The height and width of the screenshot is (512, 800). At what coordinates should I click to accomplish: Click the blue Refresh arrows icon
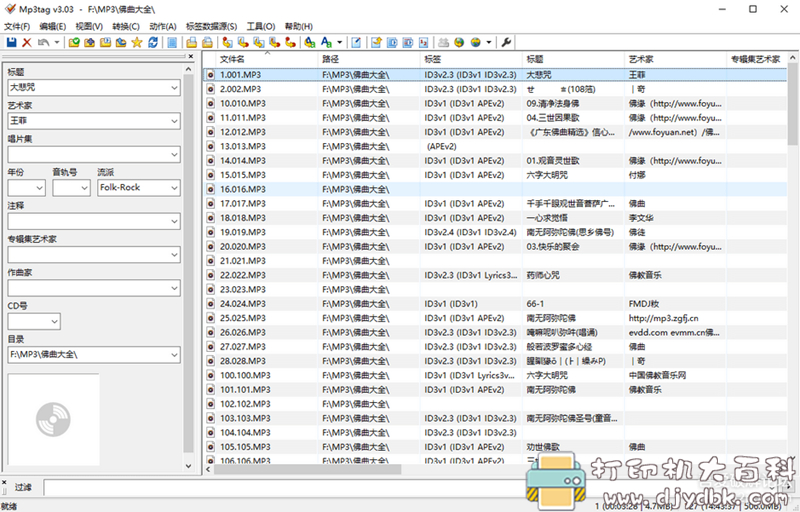pyautogui.click(x=153, y=42)
